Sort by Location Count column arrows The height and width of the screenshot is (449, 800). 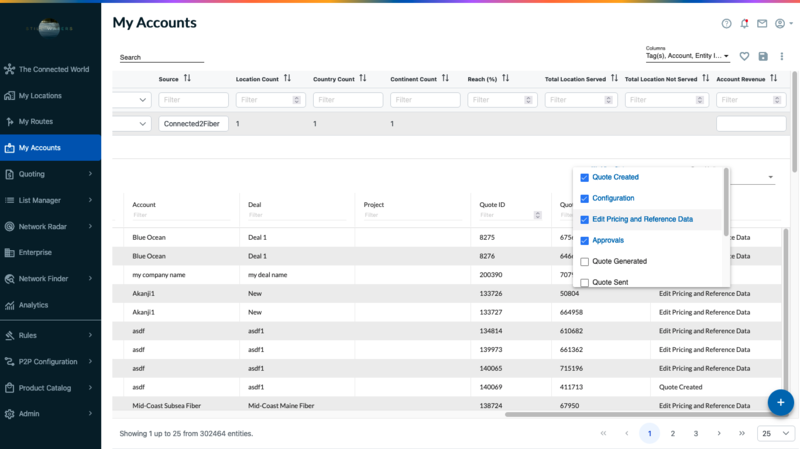coord(287,78)
